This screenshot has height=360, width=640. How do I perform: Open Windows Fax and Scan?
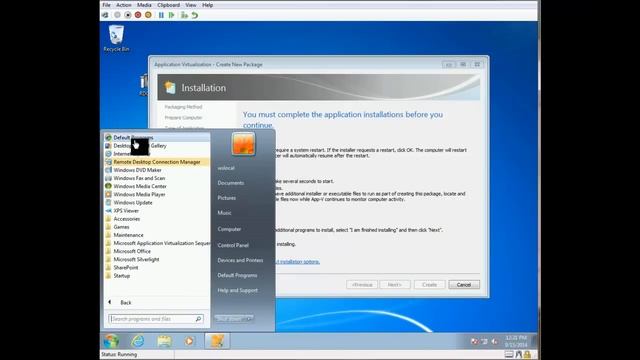coord(157,178)
